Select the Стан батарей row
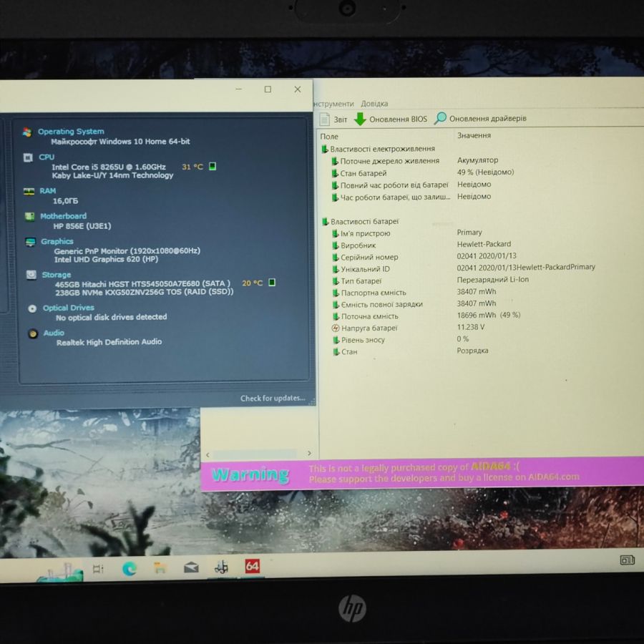Viewport: 644px width, 644px height. click(x=423, y=173)
